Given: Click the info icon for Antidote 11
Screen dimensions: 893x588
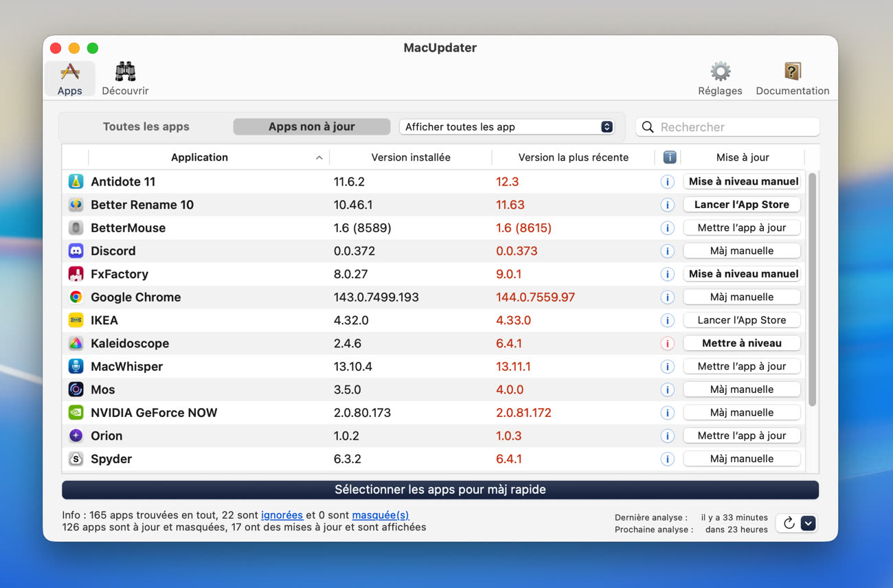Looking at the screenshot, I should 667,182.
